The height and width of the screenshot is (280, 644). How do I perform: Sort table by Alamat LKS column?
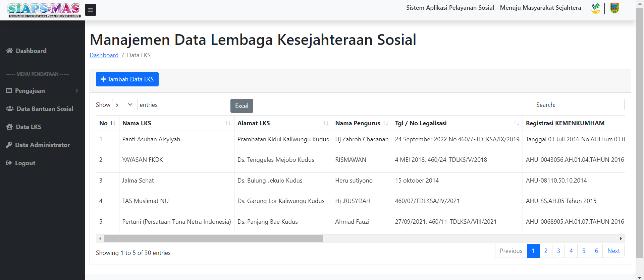pos(283,123)
